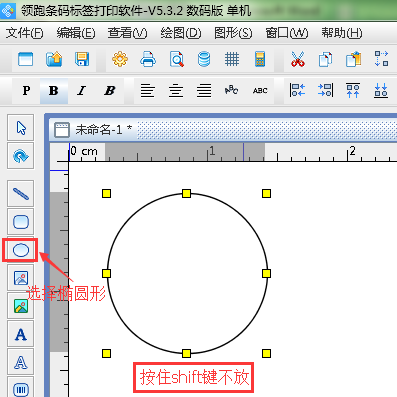Click the right-middle yellow handle of circle
The image size is (397, 397).
(266, 273)
